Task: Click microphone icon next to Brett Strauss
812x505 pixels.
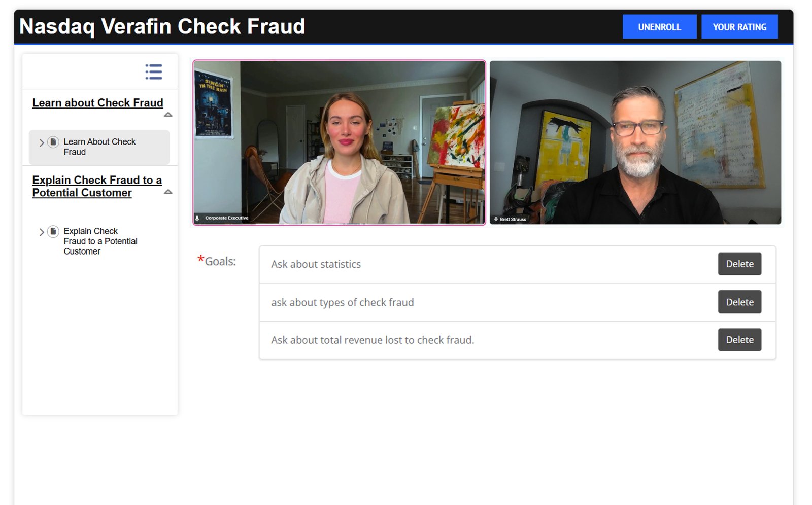Action: [496, 219]
